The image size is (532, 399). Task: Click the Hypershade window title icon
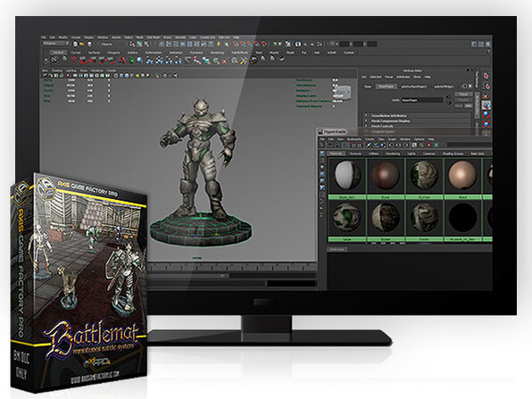[x=320, y=131]
